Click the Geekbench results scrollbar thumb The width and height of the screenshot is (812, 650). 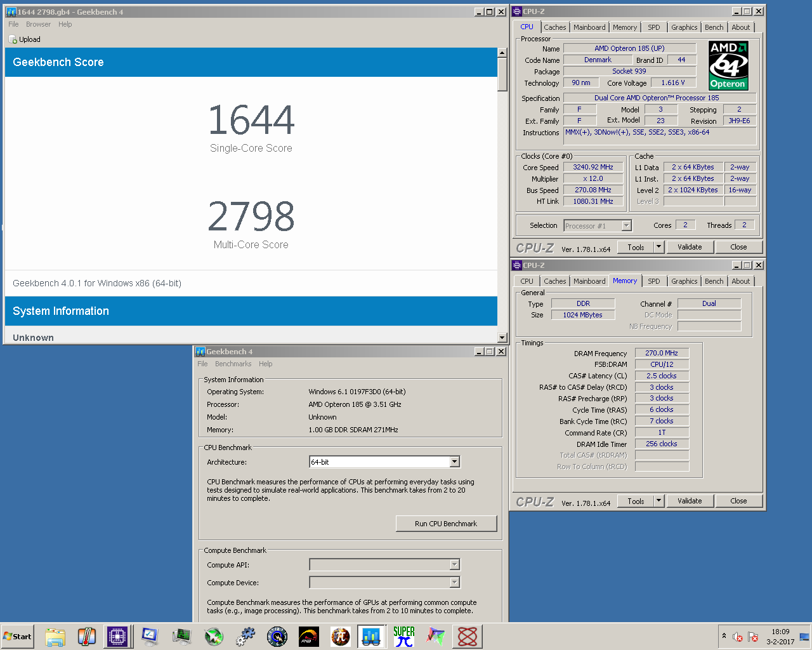tap(502, 75)
